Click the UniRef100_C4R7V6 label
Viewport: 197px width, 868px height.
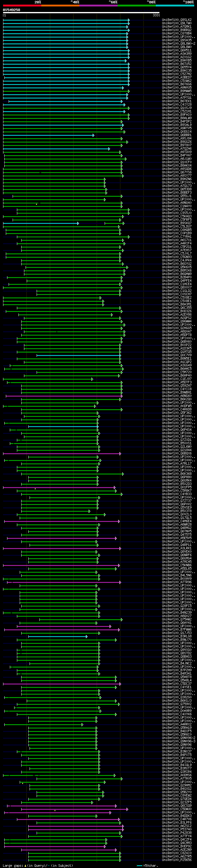point(177,819)
